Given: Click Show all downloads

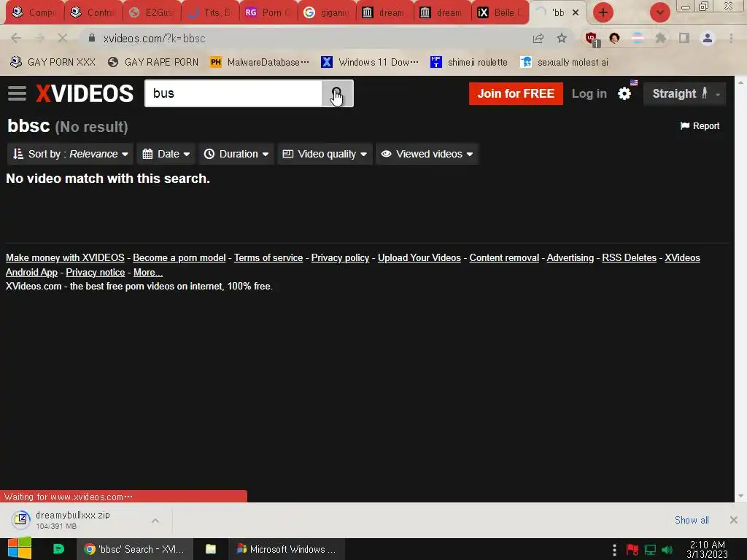Looking at the screenshot, I should coord(692,520).
